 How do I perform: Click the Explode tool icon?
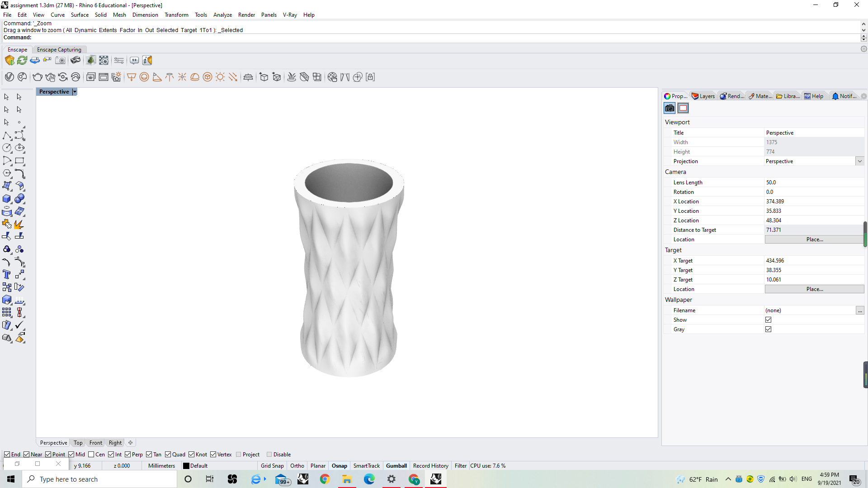pos(19,224)
